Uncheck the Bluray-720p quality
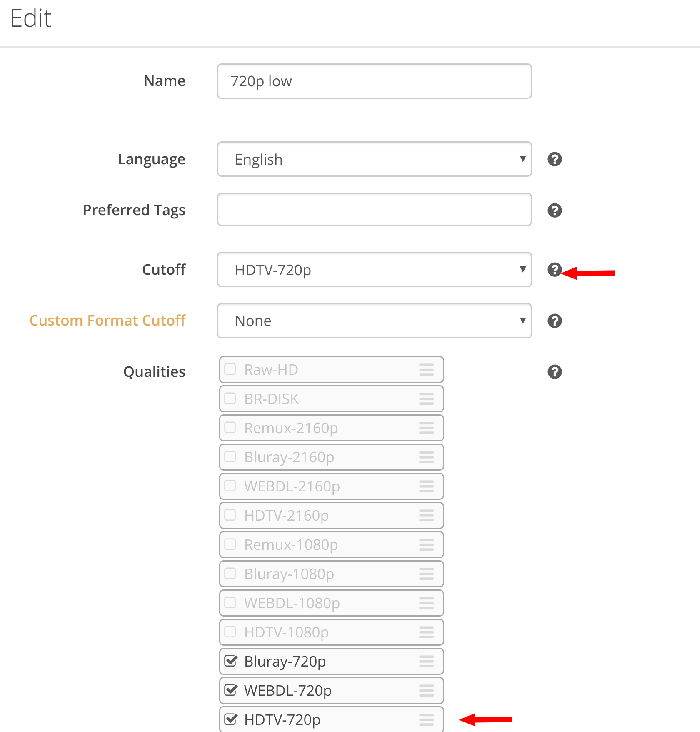The width and height of the screenshot is (700, 732). [x=231, y=661]
